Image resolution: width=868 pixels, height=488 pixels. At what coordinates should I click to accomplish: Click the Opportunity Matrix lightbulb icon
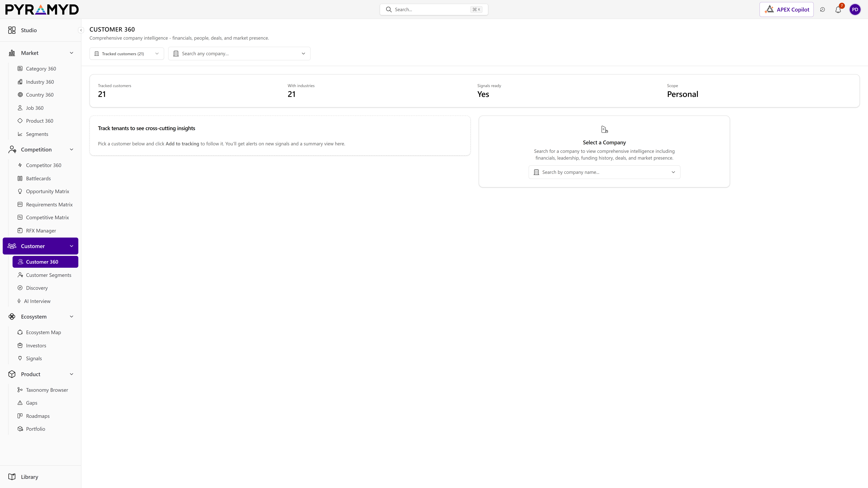pyautogui.click(x=20, y=191)
